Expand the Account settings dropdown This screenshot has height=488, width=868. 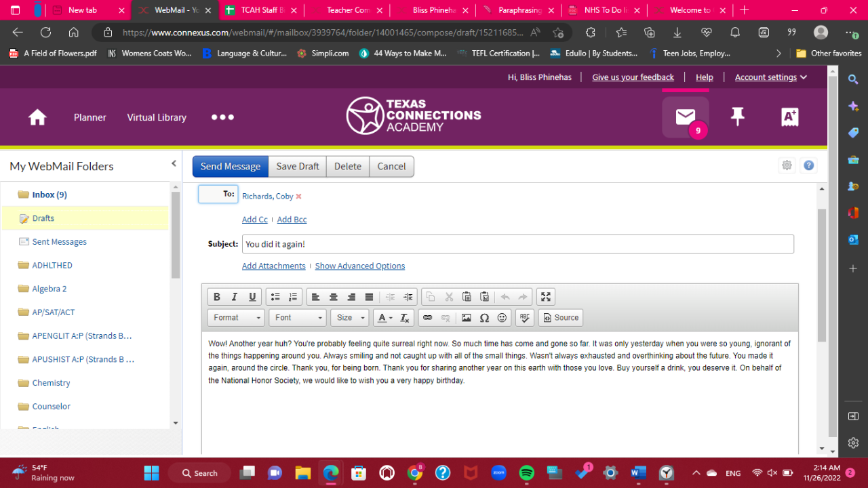point(771,77)
